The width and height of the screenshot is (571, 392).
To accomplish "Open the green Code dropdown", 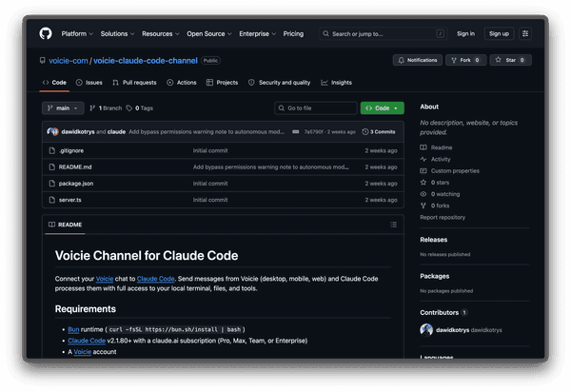I will [382, 108].
